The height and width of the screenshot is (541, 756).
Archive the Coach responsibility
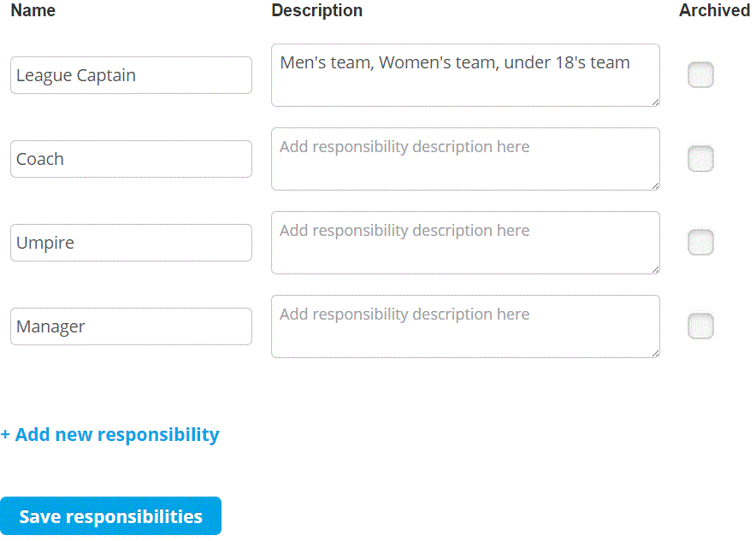[700, 159]
